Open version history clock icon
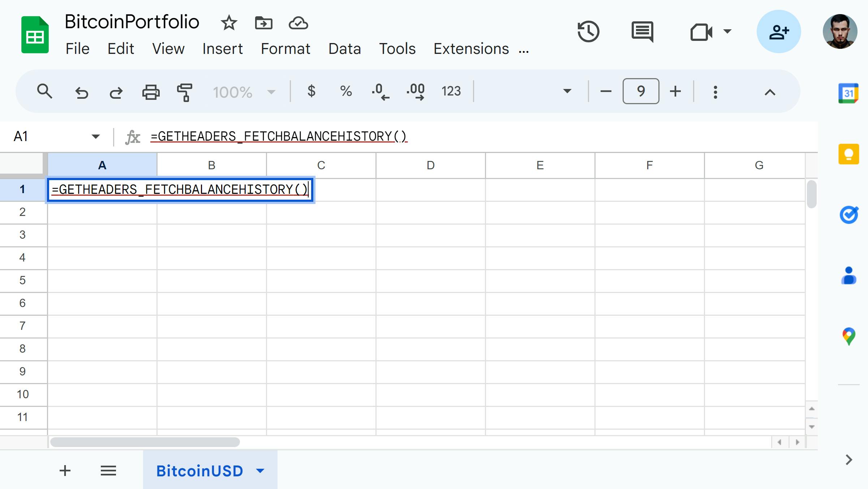 click(588, 31)
